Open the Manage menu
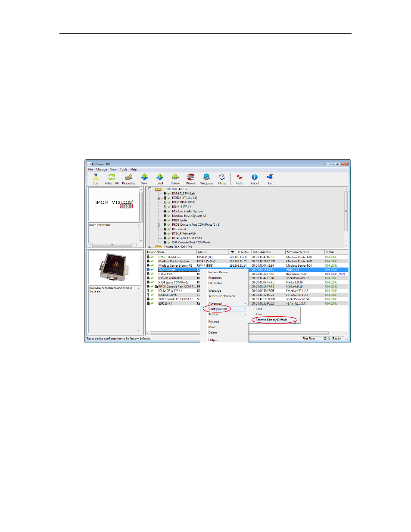This screenshot has height=532, width=411. coord(101,170)
